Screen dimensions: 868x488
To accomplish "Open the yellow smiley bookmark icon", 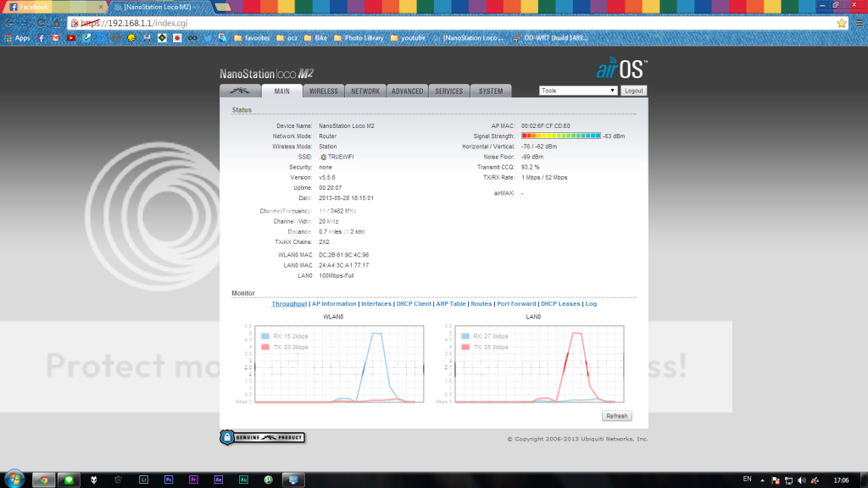I will pyautogui.click(x=131, y=38).
